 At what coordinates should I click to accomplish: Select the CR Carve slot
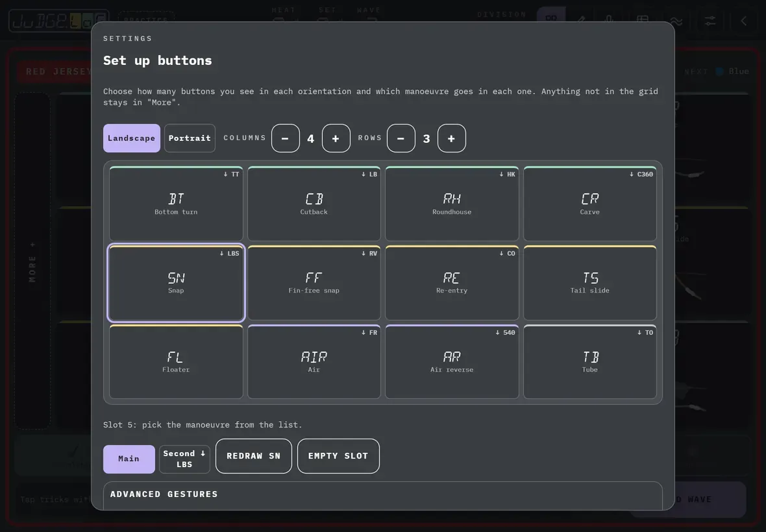click(589, 204)
